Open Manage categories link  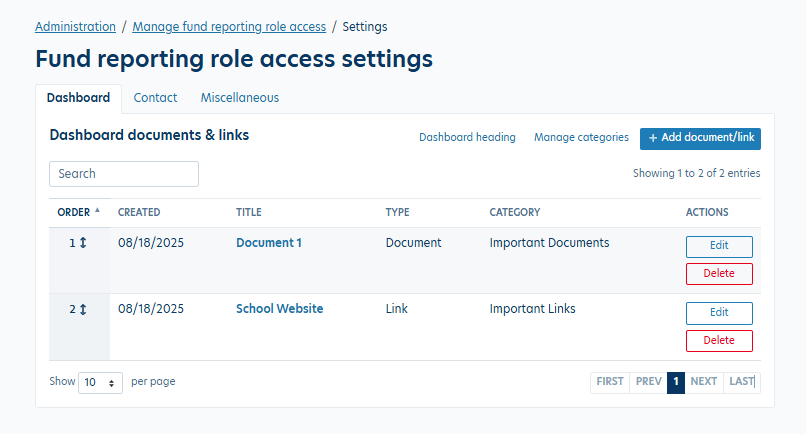pyautogui.click(x=581, y=138)
